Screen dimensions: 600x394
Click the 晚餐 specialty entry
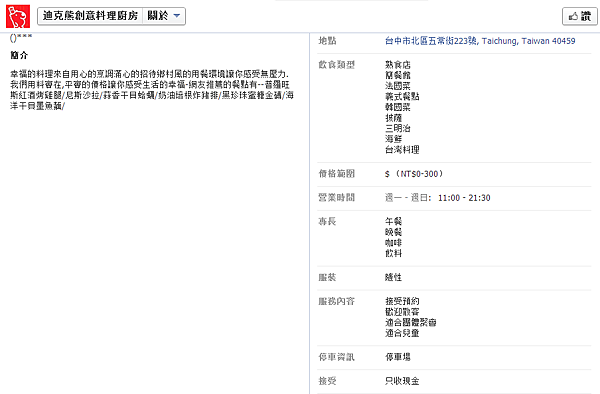pyautogui.click(x=393, y=232)
